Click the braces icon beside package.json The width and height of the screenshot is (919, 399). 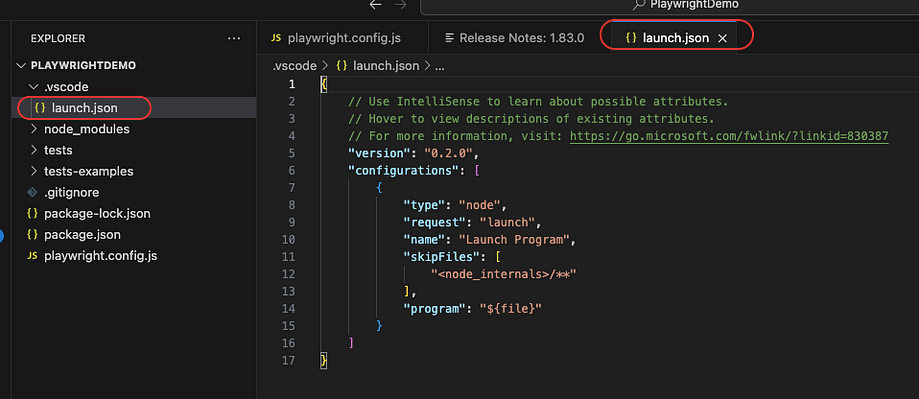pyautogui.click(x=33, y=234)
